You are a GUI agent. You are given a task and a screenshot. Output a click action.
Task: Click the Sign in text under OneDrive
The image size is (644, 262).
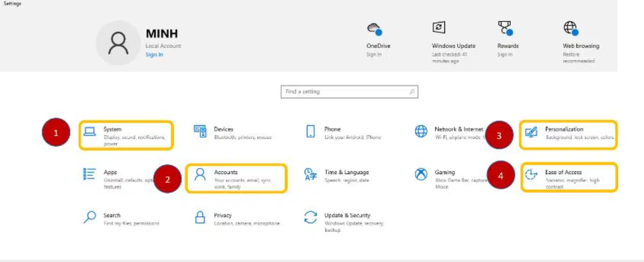tap(374, 54)
